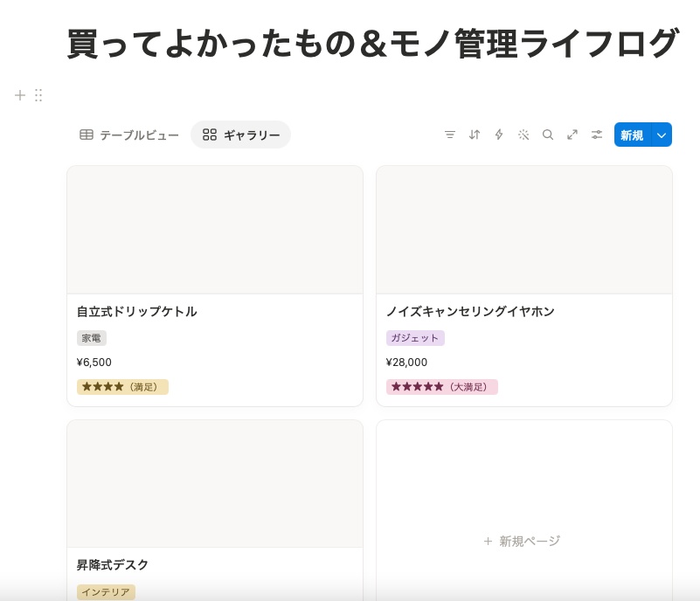The height and width of the screenshot is (601, 700).
Task: Click the page title 買ってよかったもの＆モノ管理ライフログ
Action: point(373,44)
